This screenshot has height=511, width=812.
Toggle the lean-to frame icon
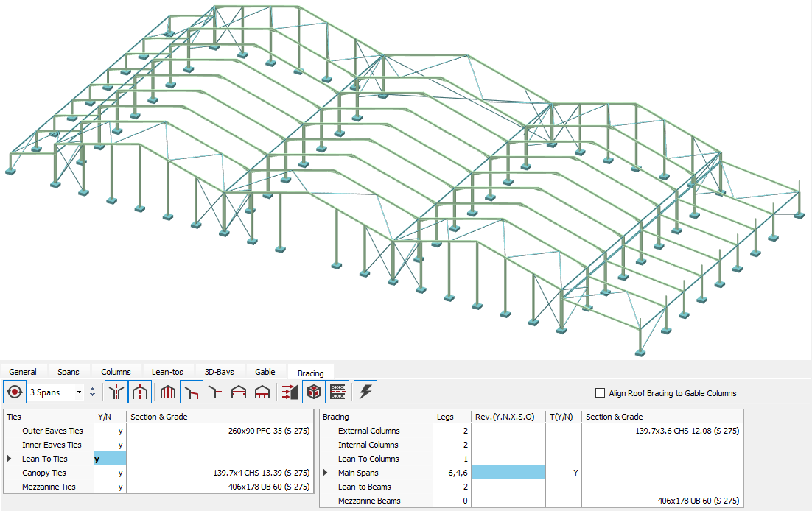click(x=192, y=392)
